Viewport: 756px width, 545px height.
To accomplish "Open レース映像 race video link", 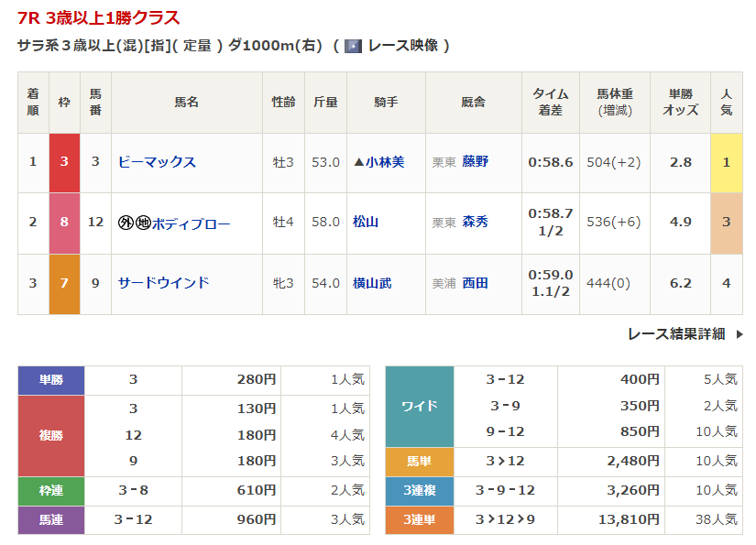I will tap(403, 46).
